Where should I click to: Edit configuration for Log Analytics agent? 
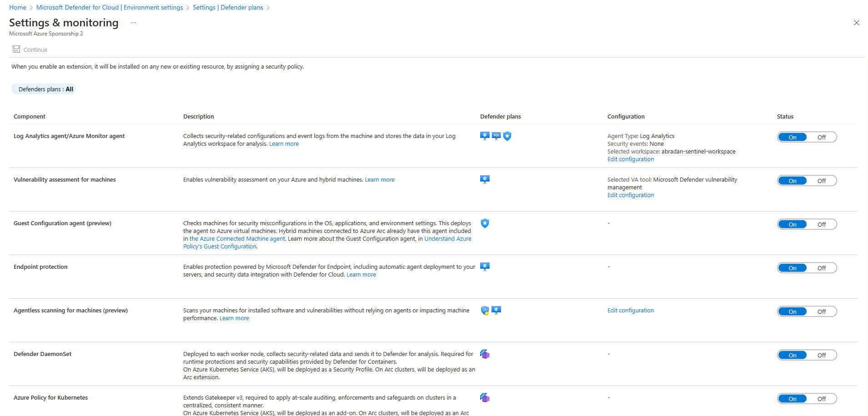coord(631,159)
